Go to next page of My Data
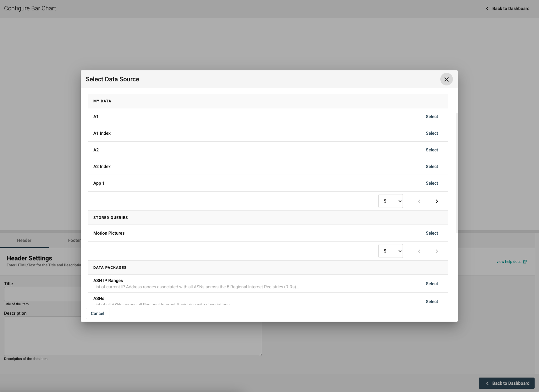 click(x=437, y=201)
